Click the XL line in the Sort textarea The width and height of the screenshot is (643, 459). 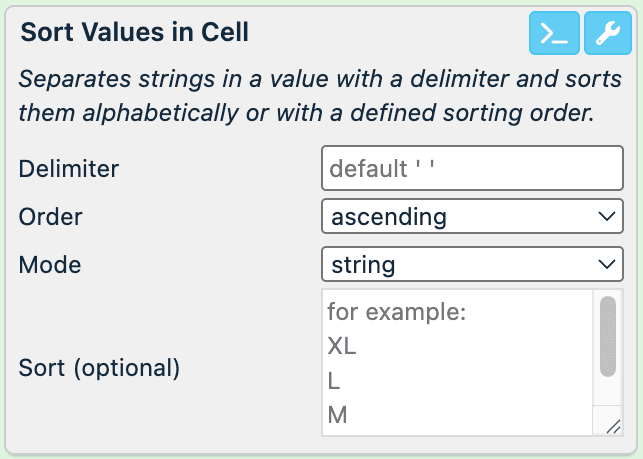coord(342,347)
